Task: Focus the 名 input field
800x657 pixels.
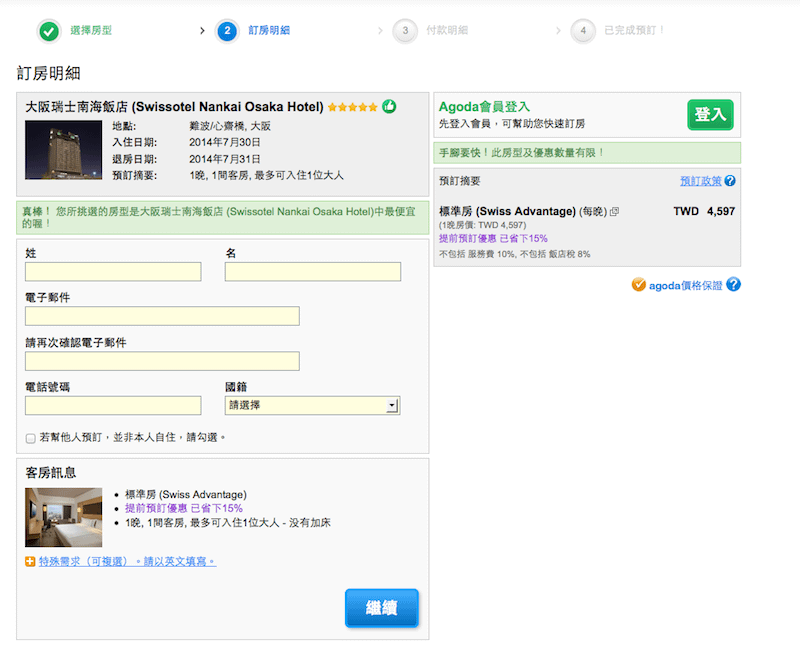Action: (313, 272)
